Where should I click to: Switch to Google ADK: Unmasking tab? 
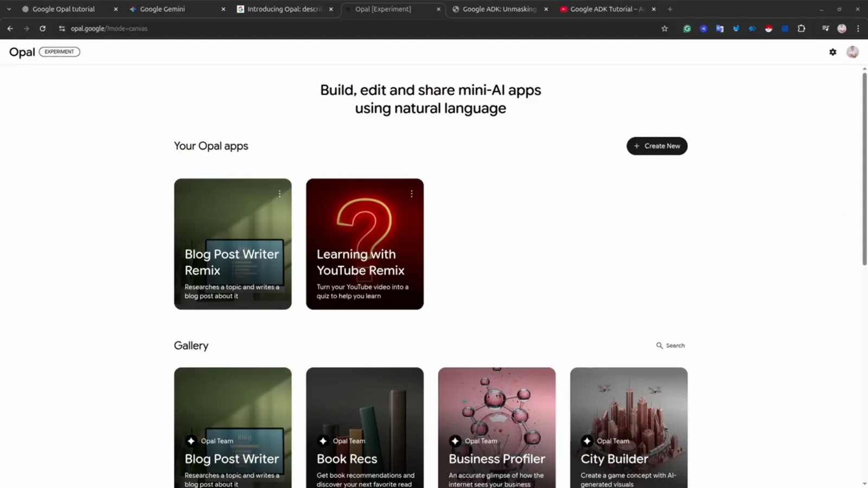pos(499,9)
